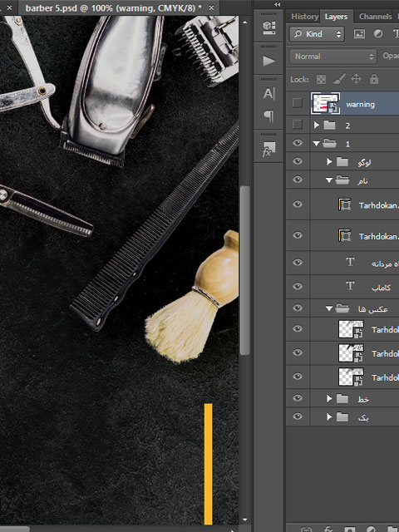This screenshot has height=532, width=399.
Task: Select the عکس ها group name
Action: (373, 309)
